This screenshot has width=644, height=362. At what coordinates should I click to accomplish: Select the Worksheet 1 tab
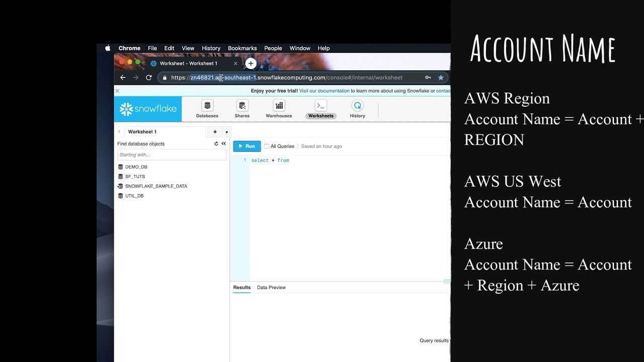click(x=165, y=132)
